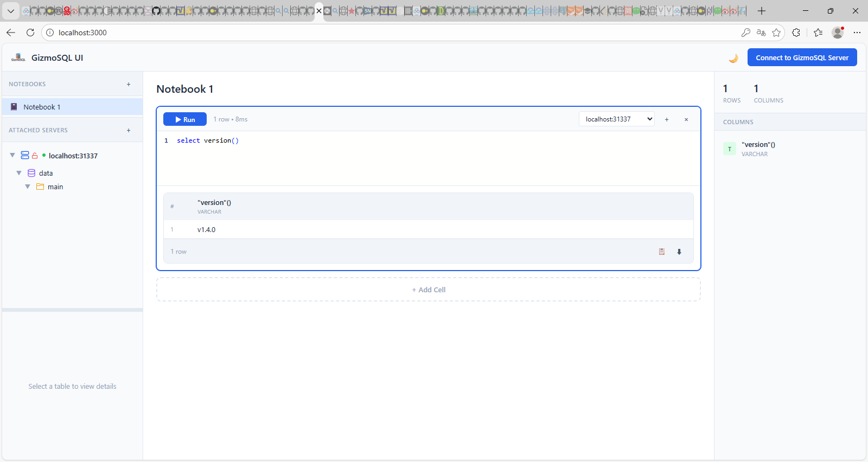Open the password key icon in address bar
868x462 pixels.
pyautogui.click(x=746, y=33)
